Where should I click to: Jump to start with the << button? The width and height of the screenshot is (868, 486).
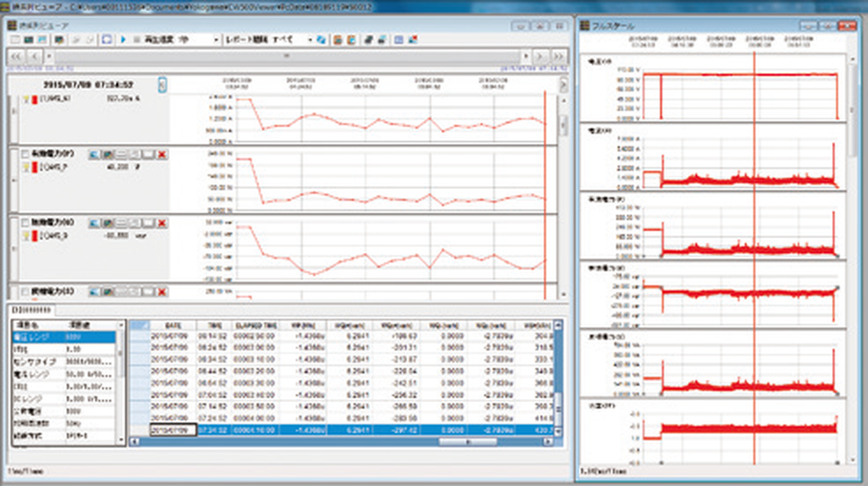pyautogui.click(x=16, y=56)
